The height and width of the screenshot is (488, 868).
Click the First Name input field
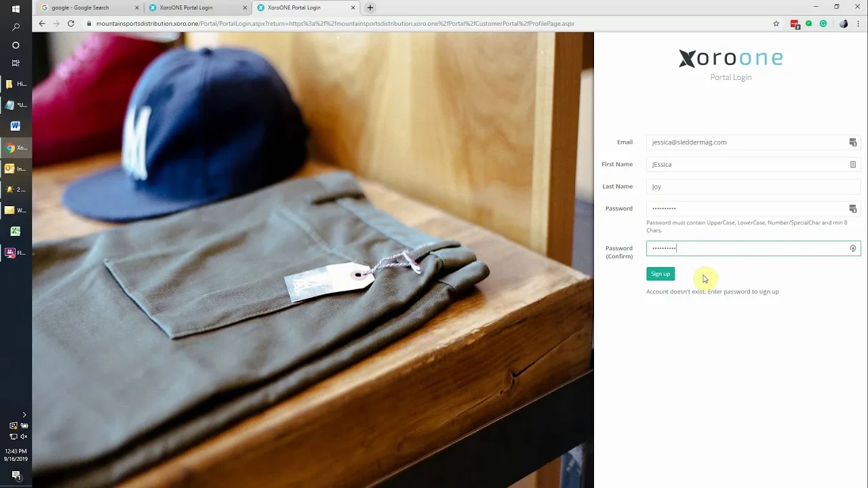[x=753, y=164]
